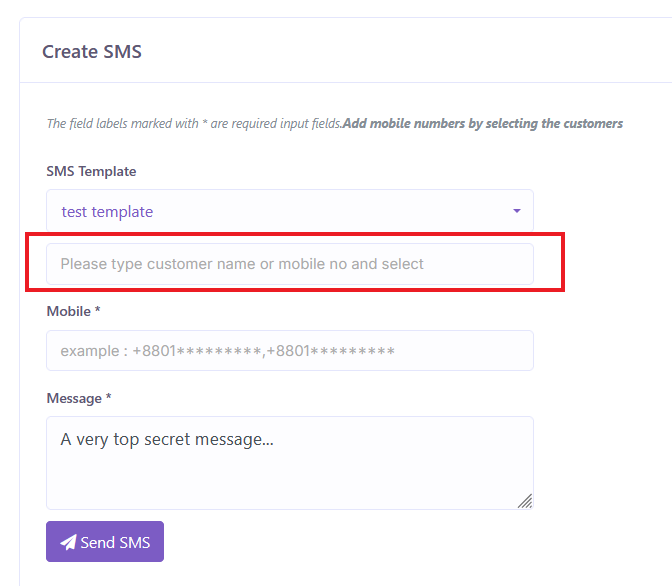Viewport: 672px width, 586px height.
Task: Click the 'SMS Template' field label
Action: coord(91,172)
